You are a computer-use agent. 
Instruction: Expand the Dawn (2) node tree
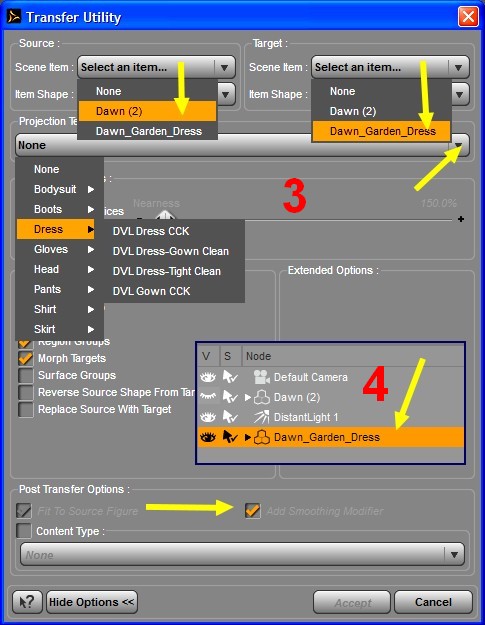(x=247, y=397)
